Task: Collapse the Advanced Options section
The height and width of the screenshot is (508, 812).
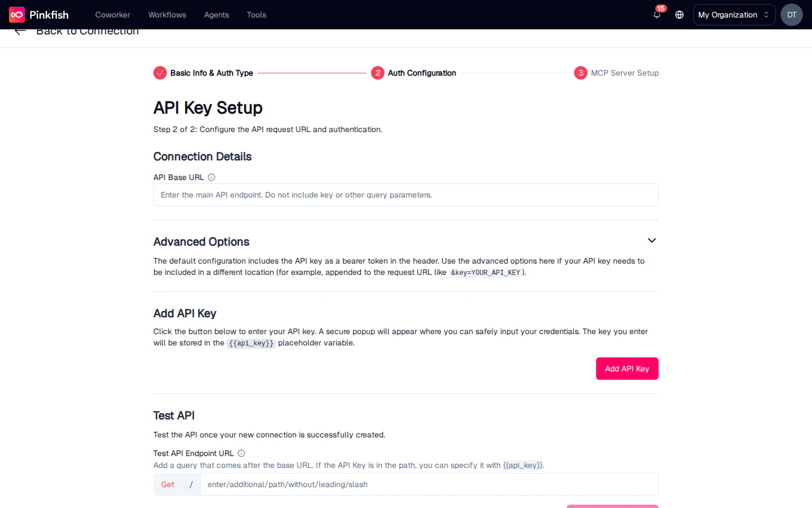Action: (x=651, y=240)
